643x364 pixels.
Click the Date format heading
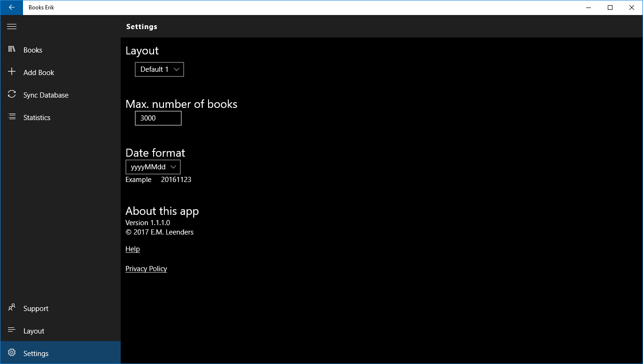(x=155, y=153)
